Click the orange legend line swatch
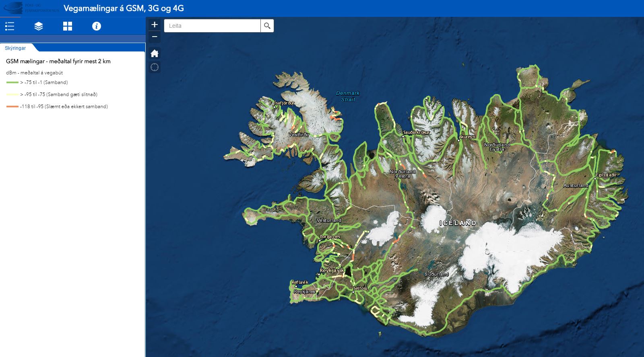This screenshot has width=644, height=357. pos(12,107)
